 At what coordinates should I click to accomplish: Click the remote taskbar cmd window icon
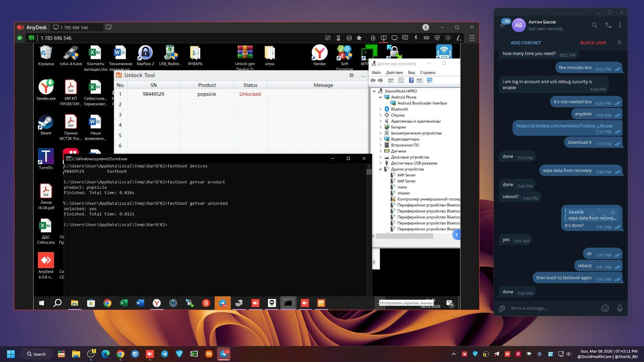click(x=288, y=303)
